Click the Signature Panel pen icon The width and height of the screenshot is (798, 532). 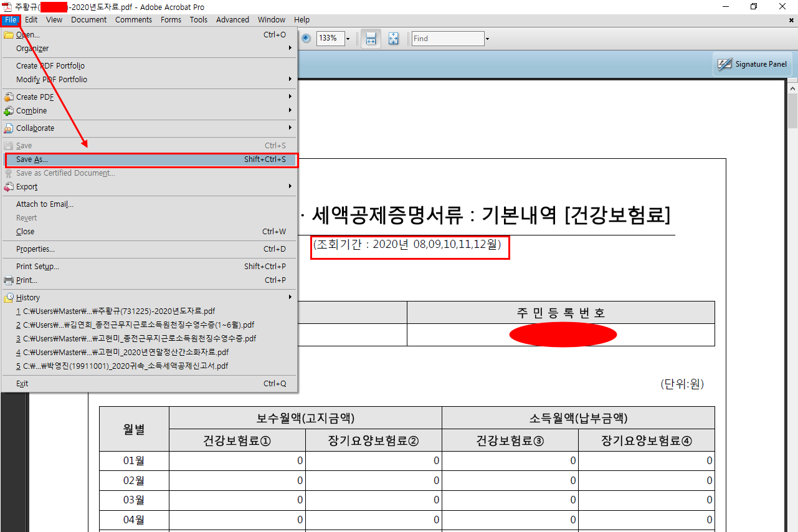tap(724, 64)
